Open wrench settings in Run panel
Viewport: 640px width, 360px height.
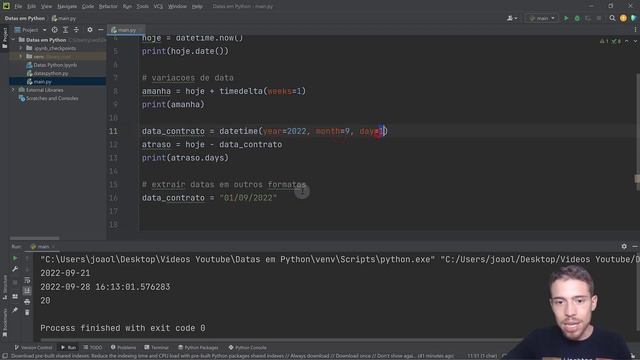coord(15,269)
